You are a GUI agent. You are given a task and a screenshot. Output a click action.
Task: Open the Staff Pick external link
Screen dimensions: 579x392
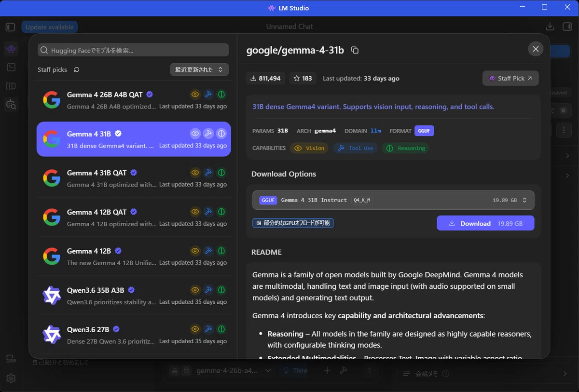pos(510,78)
